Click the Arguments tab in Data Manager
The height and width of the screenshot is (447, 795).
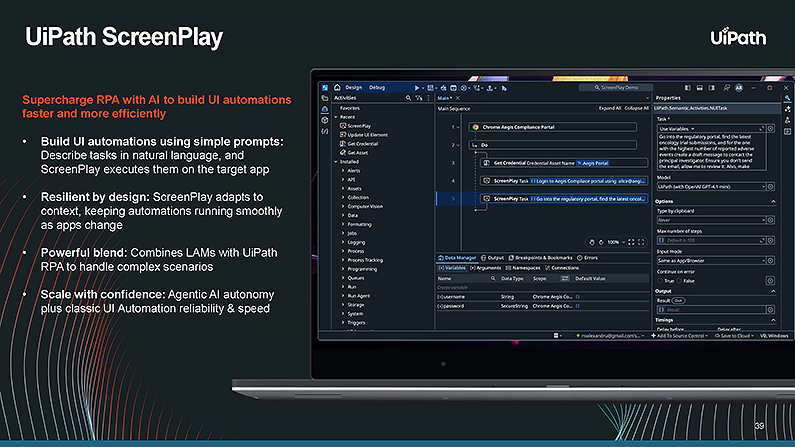coord(487,267)
